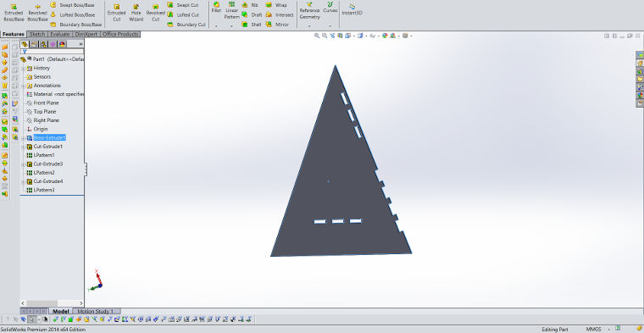This screenshot has height=333, width=644.
Task: Open Reference Geometry dropdown arrow
Action: coord(309,26)
